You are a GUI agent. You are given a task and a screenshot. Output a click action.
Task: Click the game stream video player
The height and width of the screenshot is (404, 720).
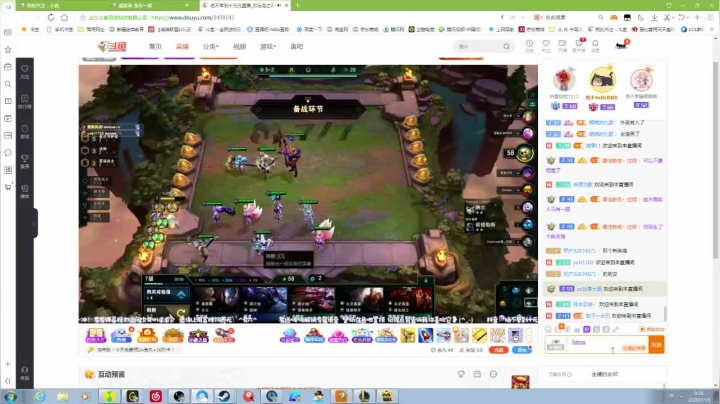[308, 193]
